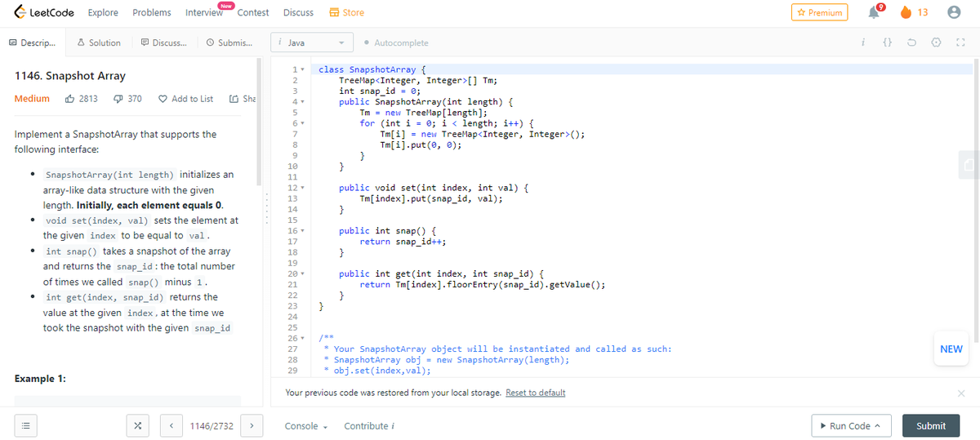The height and width of the screenshot is (440, 980).
Task: Like the problem with thumbs-up icon
Action: point(69,99)
